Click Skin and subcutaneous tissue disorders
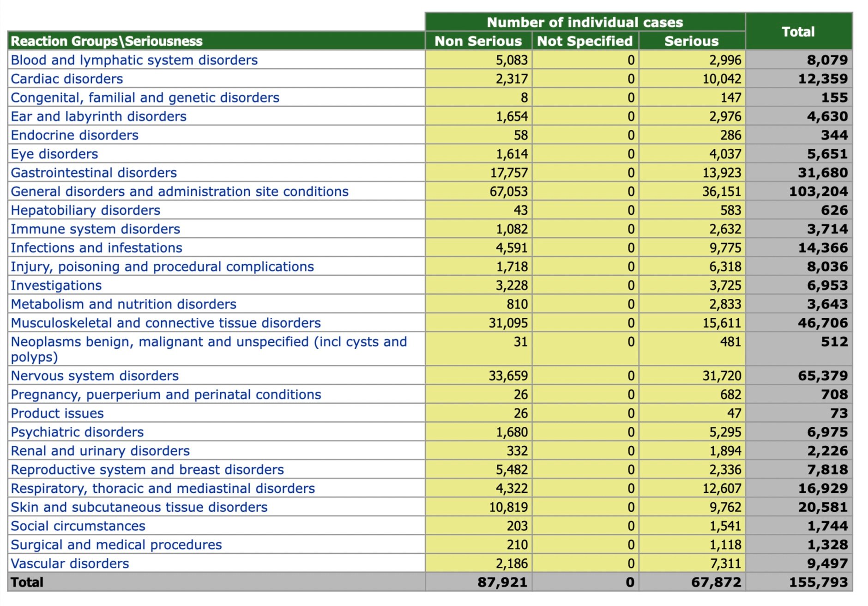Image resolution: width=868 pixels, height=606 pixels. (139, 507)
